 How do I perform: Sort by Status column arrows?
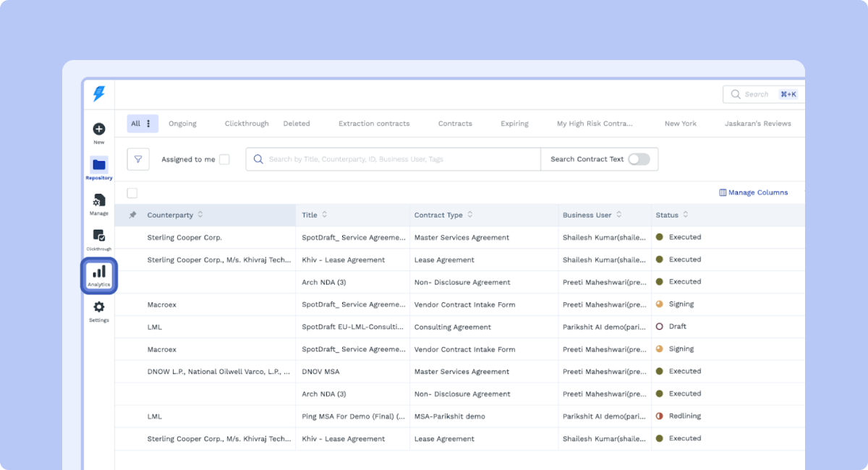tap(686, 215)
